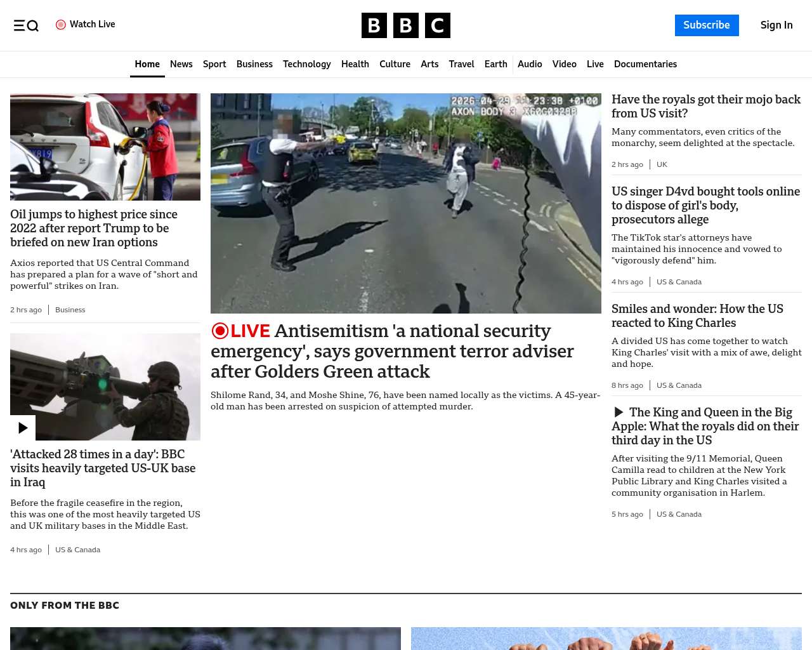Open Smiles and wonder King Charles story

click(x=697, y=315)
